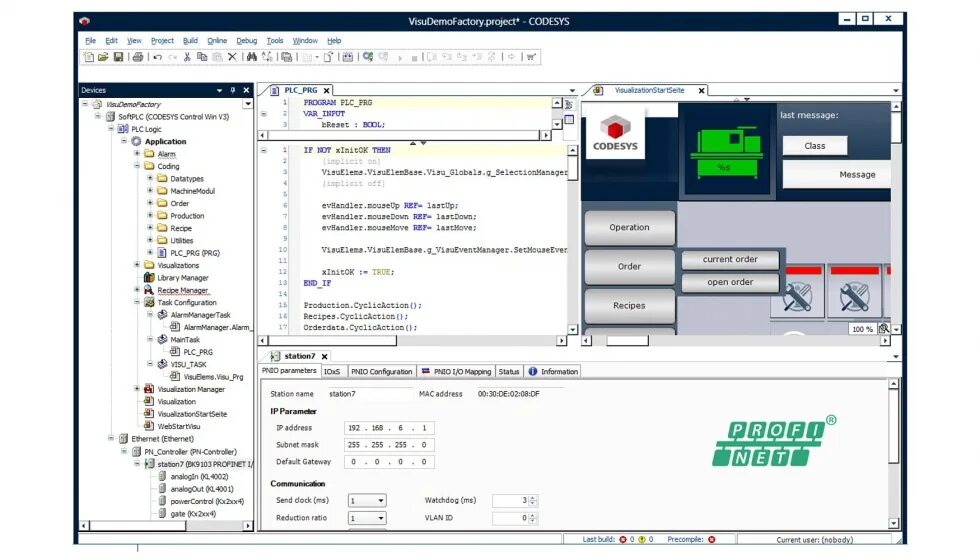Click the Login gear icon in the toolbar
The image size is (980, 560).
pyautogui.click(x=368, y=57)
